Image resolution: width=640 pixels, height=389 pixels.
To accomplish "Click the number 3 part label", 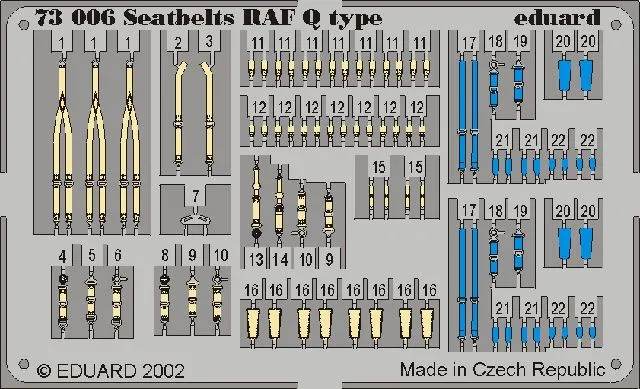I will click(x=209, y=41).
